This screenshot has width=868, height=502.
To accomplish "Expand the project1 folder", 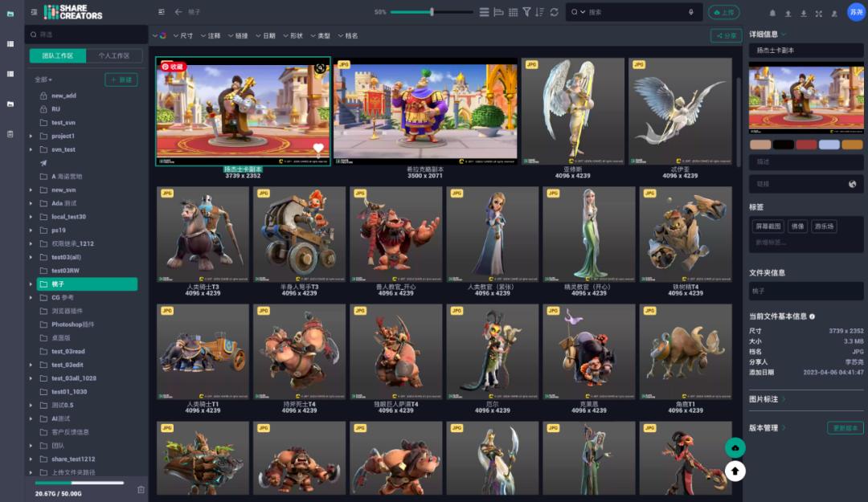I will tap(31, 136).
